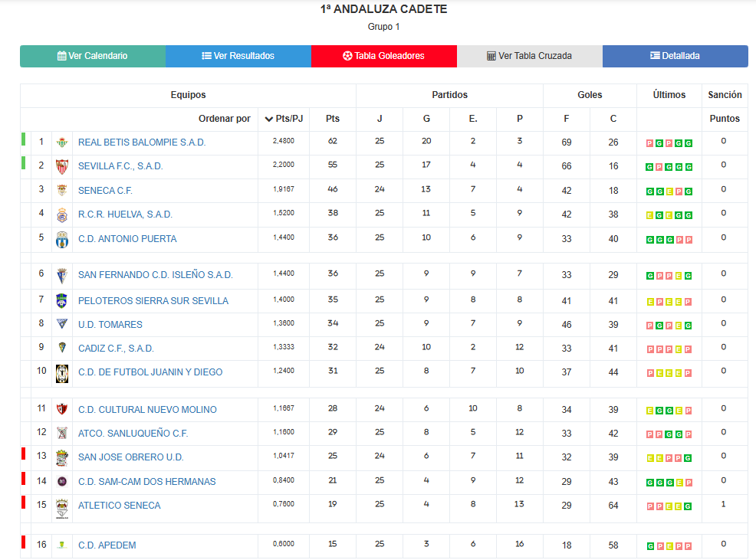This screenshot has width=756, height=560.
Task: Click the Sam-Cam Dos Hermanas crest icon
Action: click(x=61, y=481)
